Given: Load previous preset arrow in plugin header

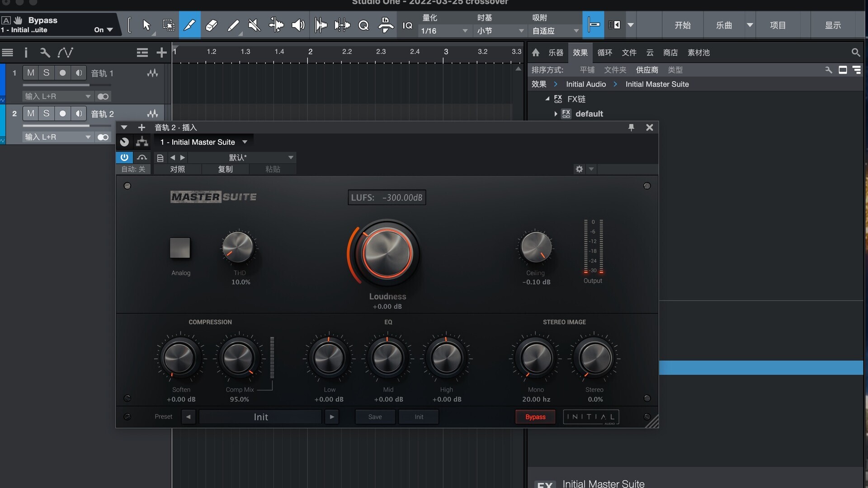Looking at the screenshot, I should [173, 158].
